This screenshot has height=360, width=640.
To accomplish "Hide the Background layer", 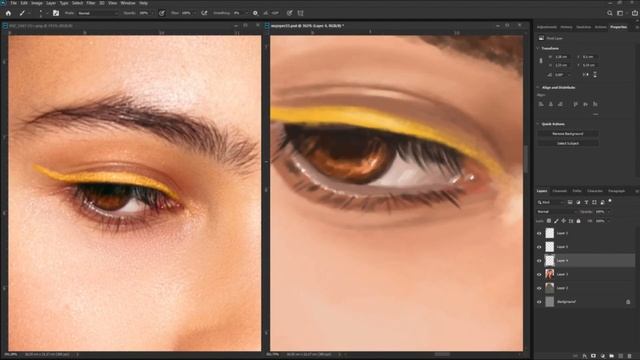I will pyautogui.click(x=539, y=302).
